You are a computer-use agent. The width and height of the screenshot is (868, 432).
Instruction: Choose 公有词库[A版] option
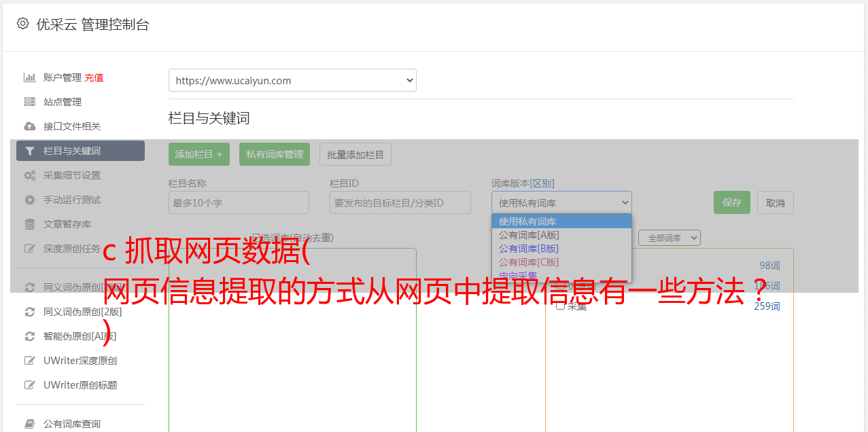click(561, 235)
